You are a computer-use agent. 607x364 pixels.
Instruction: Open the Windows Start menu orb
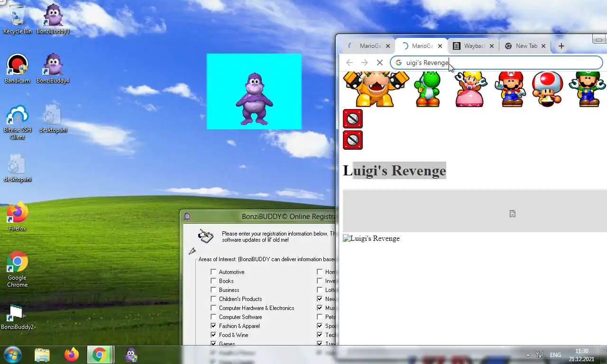[13, 355]
